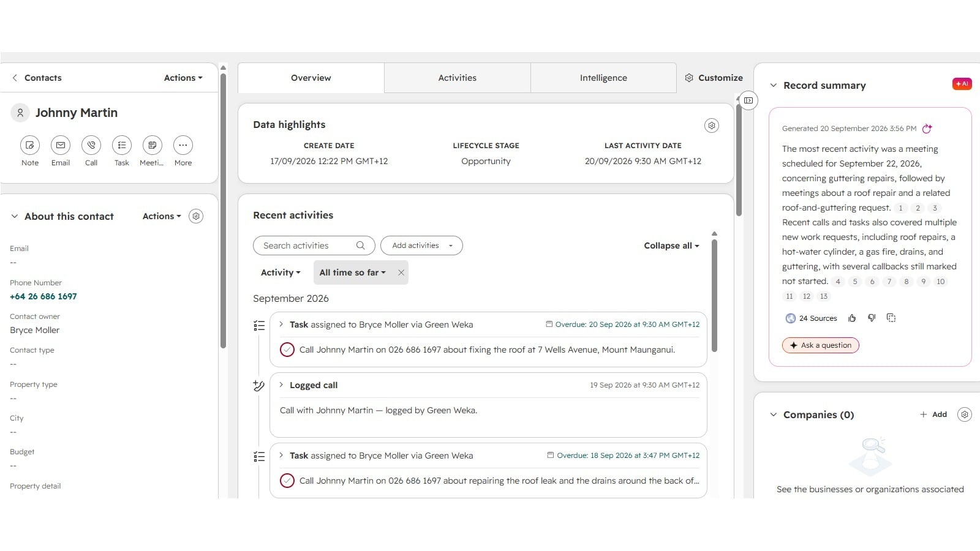Viewport: 980px width, 551px height.
Task: Click the Customize button
Action: click(x=714, y=78)
